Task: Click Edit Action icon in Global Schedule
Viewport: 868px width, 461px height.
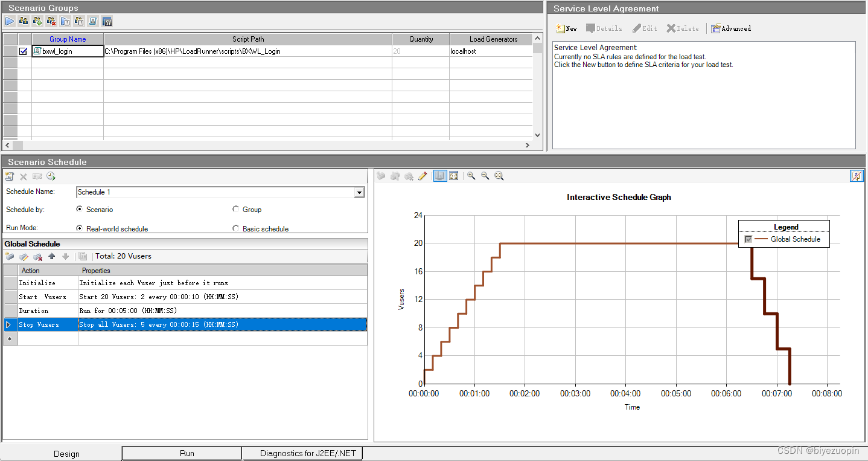Action: click(24, 256)
